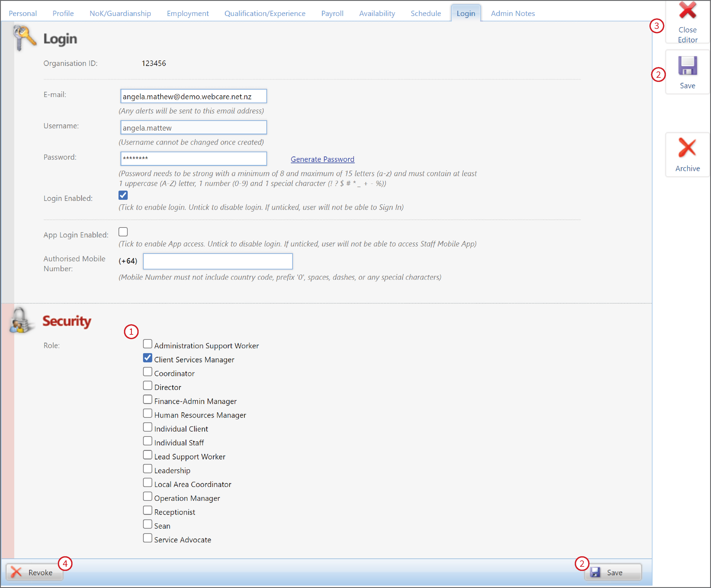Go to the Availability tab
The height and width of the screenshot is (588, 711).
click(x=377, y=14)
